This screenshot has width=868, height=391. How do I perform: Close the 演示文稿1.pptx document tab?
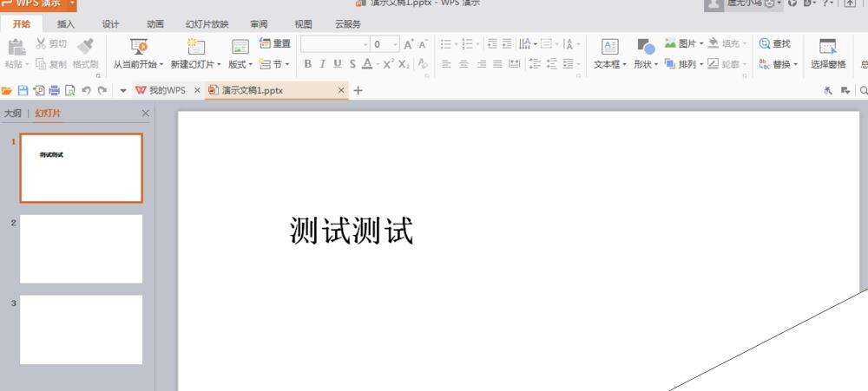pos(341,91)
